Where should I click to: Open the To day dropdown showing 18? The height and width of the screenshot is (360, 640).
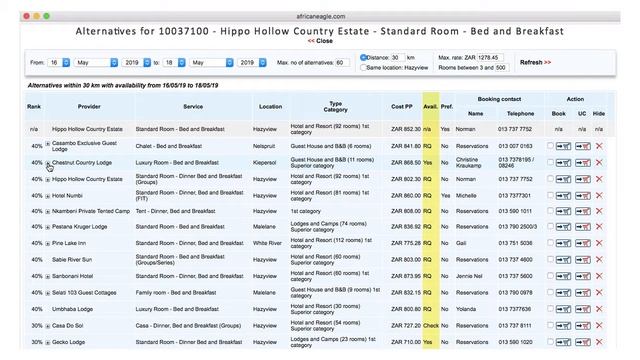174,63
